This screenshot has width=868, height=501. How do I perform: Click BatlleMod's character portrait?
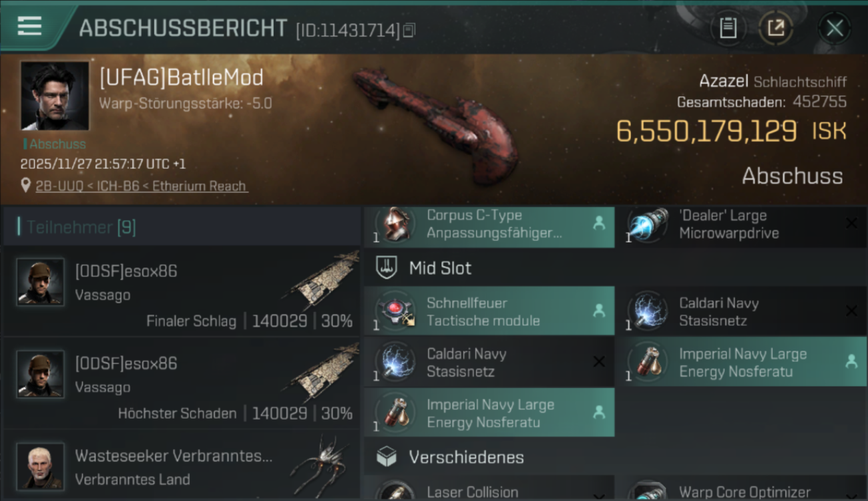pos(55,96)
